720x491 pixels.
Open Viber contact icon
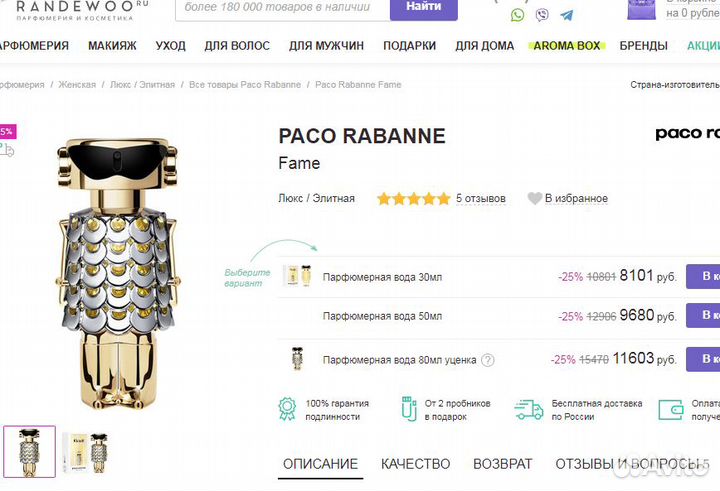542,15
